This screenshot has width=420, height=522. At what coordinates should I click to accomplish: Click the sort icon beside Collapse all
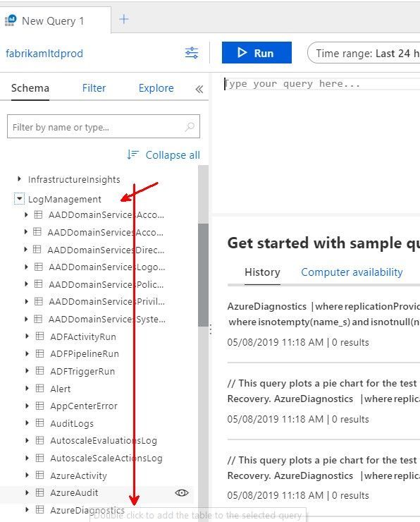click(133, 154)
